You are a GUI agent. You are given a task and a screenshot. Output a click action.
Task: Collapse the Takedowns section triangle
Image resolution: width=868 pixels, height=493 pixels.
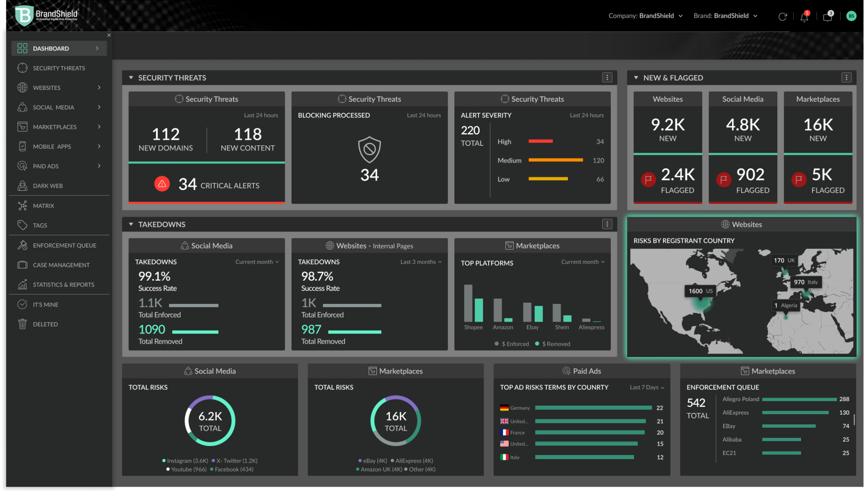coord(131,224)
